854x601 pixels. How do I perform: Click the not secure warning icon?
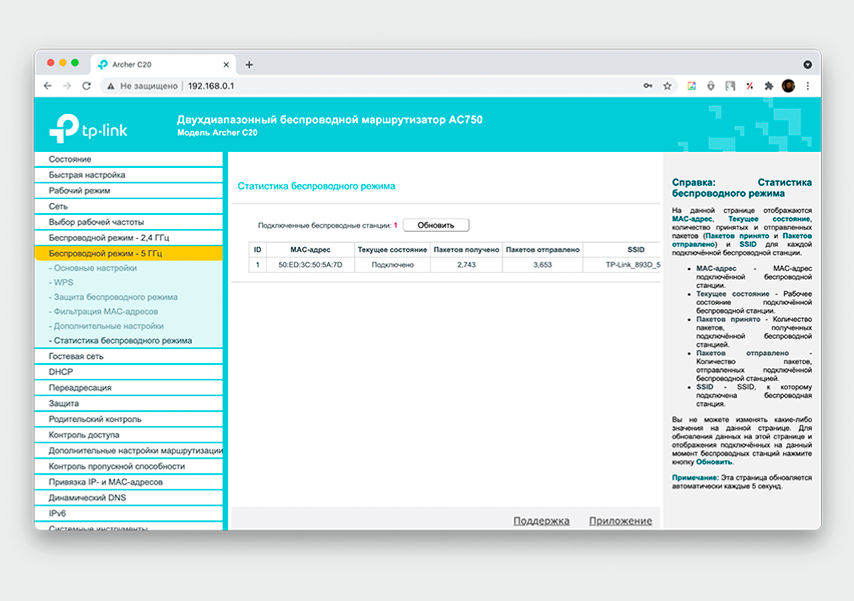click(x=111, y=86)
